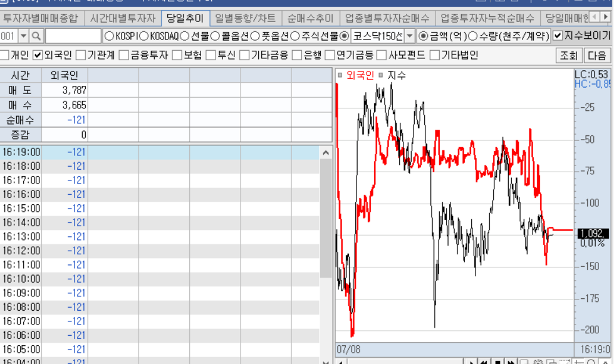Click the chart fast-forward playback button

pos(511,362)
